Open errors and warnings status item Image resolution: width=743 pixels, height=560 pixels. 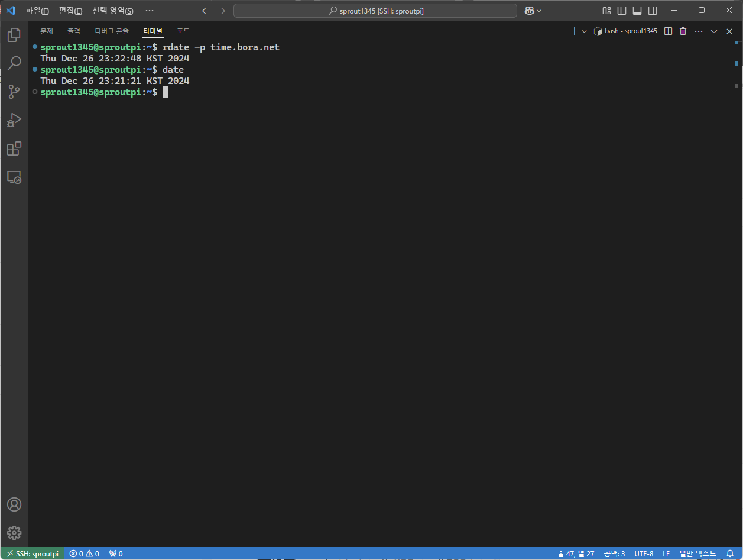pos(85,553)
